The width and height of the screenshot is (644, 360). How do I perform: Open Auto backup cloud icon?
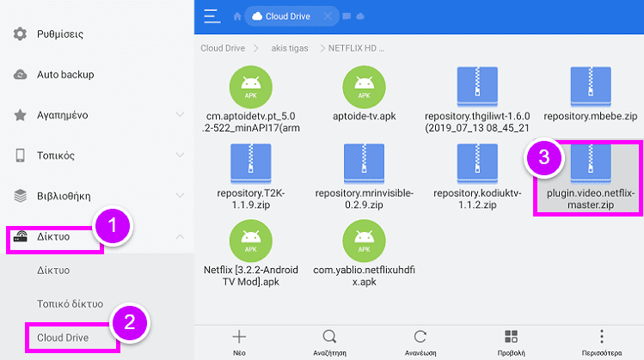pyautogui.click(x=20, y=75)
